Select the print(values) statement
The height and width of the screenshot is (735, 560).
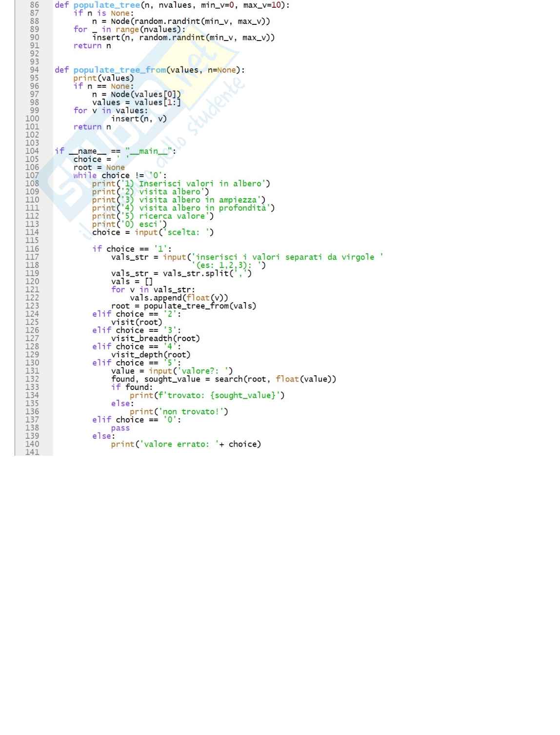point(103,78)
